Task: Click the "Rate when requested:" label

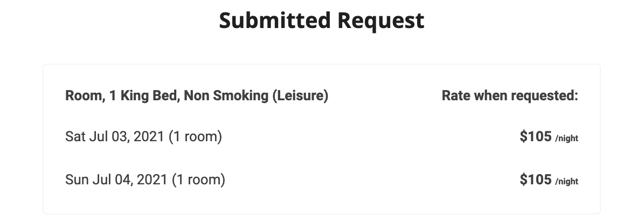Action: (510, 96)
